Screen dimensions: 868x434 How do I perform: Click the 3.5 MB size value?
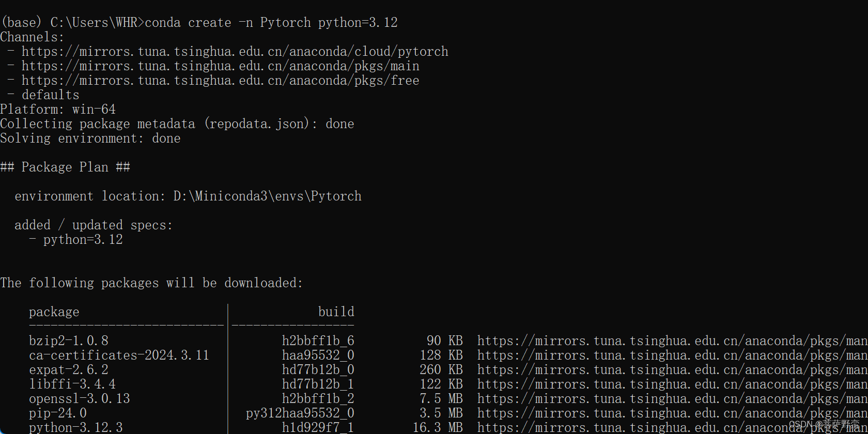[x=441, y=413]
